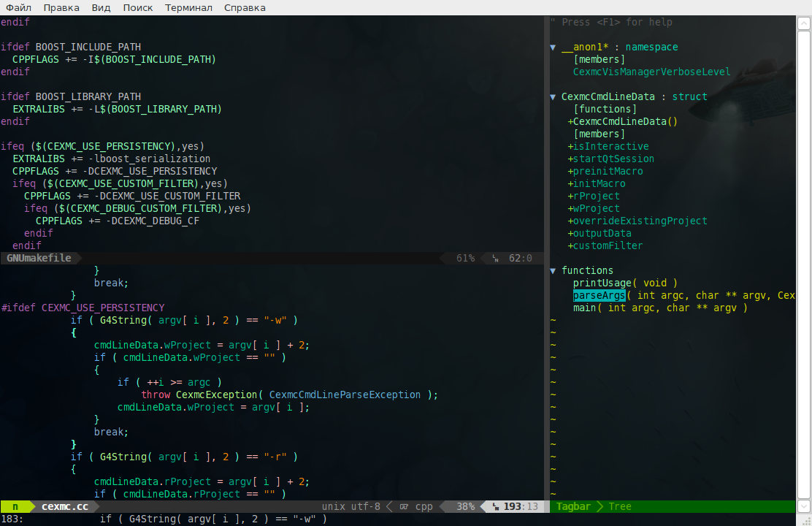Image resolution: width=812 pixels, height=526 pixels.
Task: Place cursor on '#ifdef CEXMC_USE_PERSISTENCY' line
Action: [83, 308]
